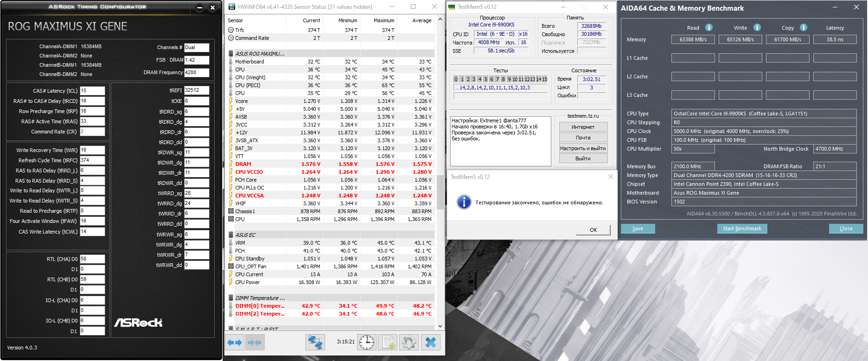Click the CAS# Latency (tCL) value field
The width and height of the screenshot is (868, 361).
point(92,91)
